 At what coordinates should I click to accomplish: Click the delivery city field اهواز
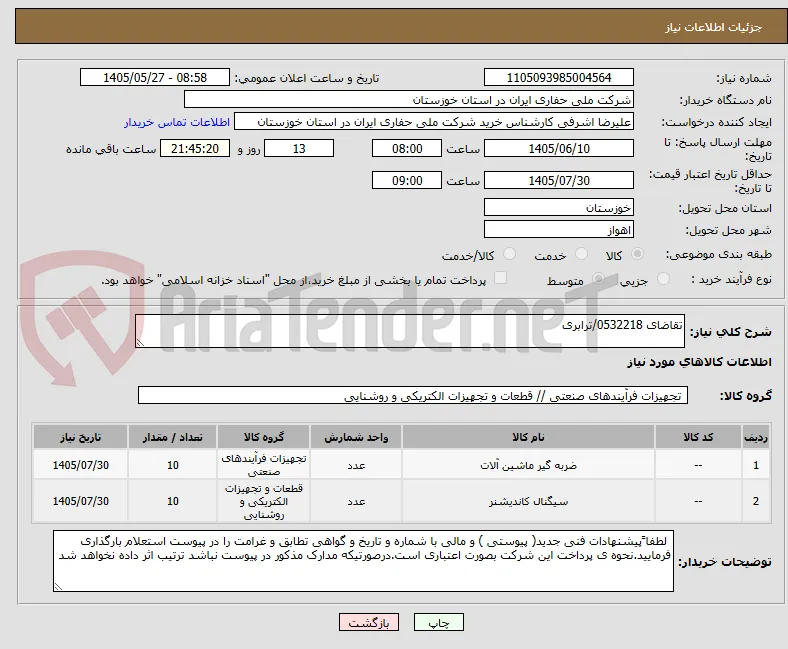(x=559, y=229)
